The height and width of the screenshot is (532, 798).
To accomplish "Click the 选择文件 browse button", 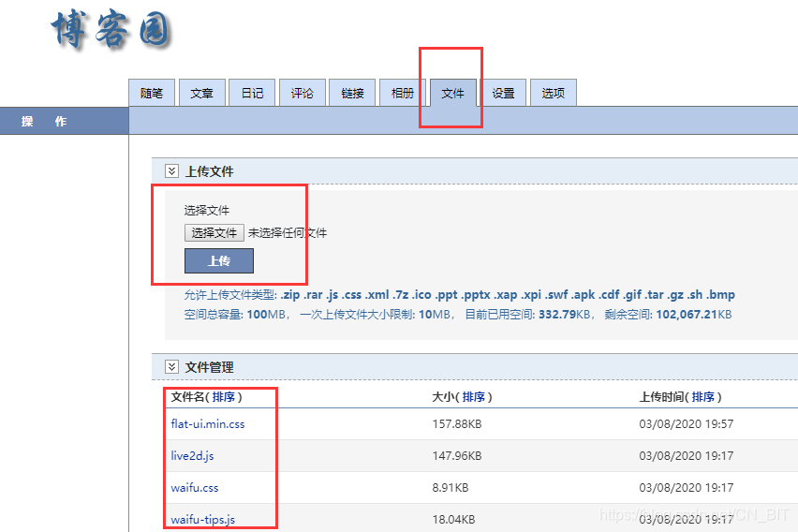I will coord(214,232).
